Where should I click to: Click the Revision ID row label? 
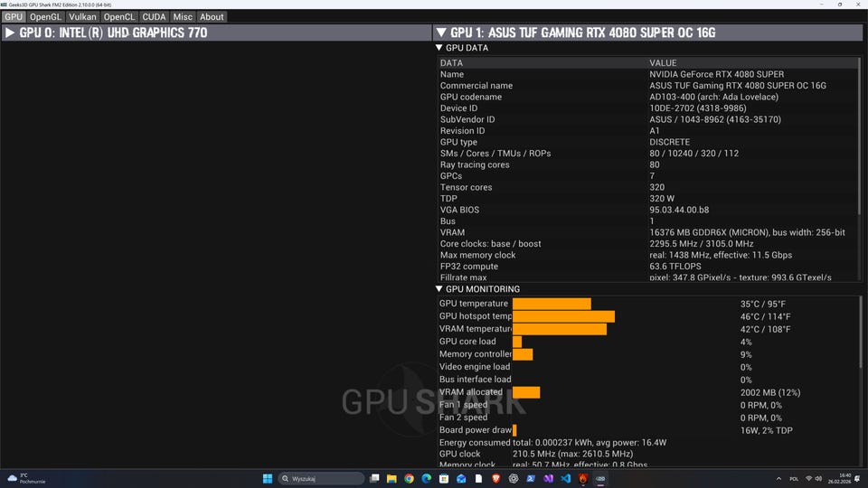click(x=462, y=130)
